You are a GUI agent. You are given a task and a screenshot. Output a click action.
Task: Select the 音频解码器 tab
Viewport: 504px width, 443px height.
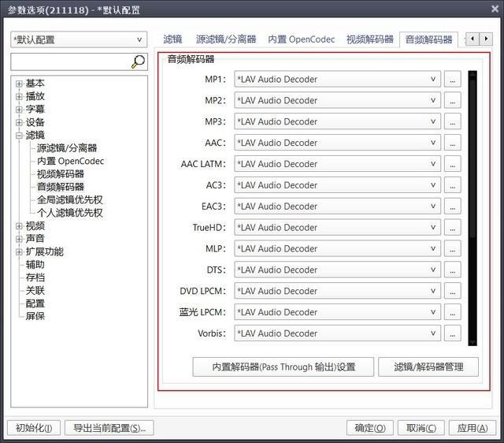(428, 39)
